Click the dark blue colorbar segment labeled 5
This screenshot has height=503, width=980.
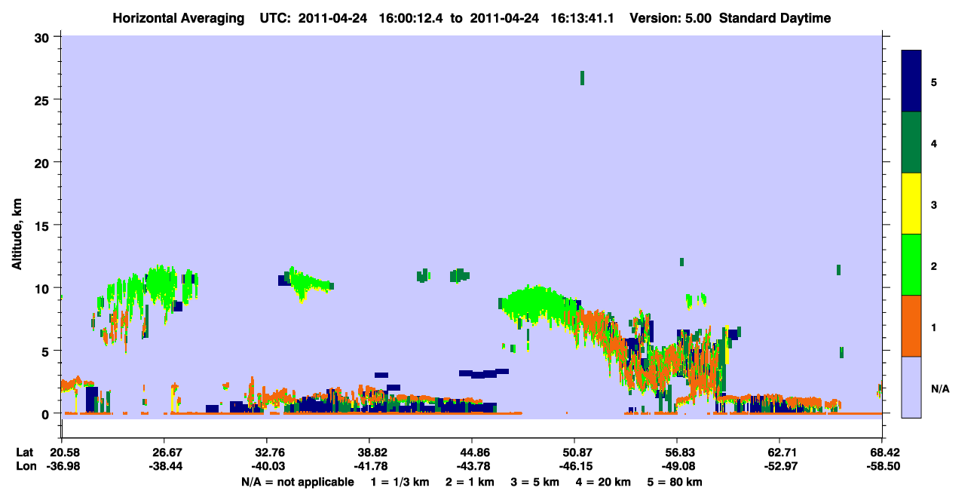pos(911,81)
